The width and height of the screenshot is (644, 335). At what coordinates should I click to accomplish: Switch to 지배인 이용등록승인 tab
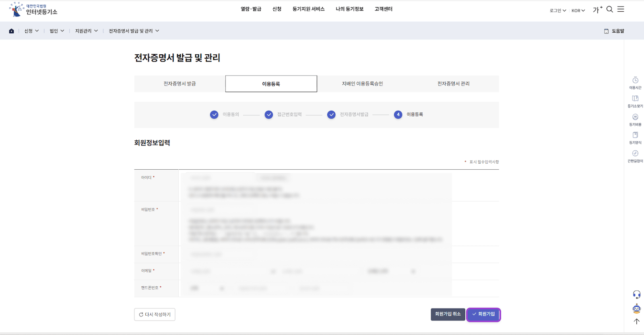click(x=362, y=84)
